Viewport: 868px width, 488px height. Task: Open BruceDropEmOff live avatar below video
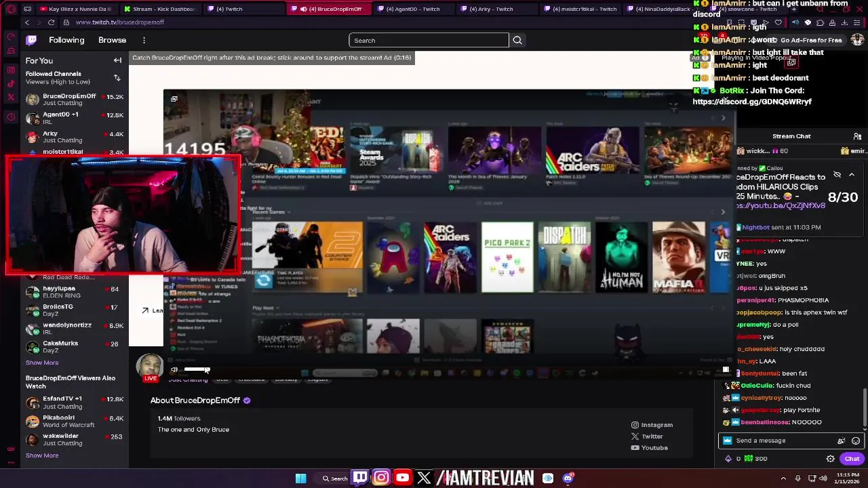coord(150,367)
